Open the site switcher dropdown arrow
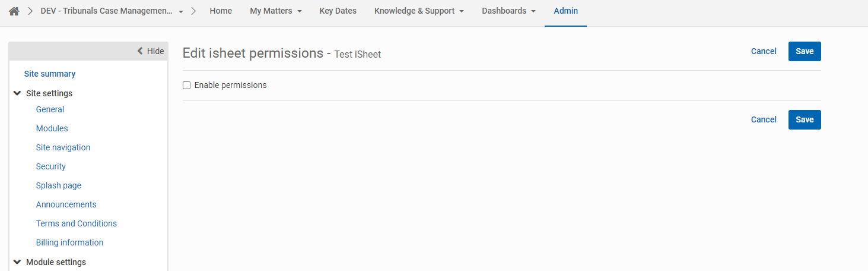The height and width of the screenshot is (271, 868). click(x=181, y=12)
